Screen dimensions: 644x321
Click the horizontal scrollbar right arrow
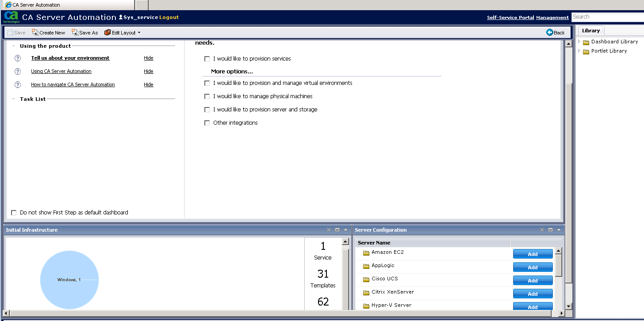tap(562, 313)
